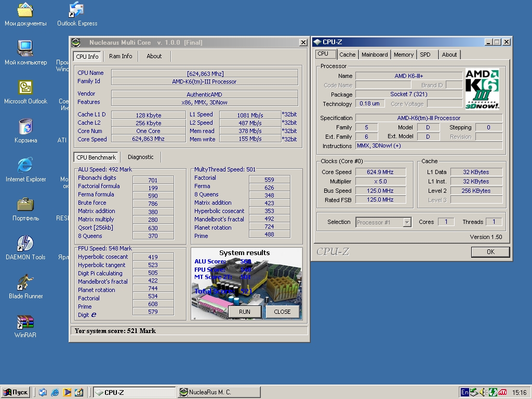Click the Level 2 cache value 256 KBytes
The width and height of the screenshot is (532, 399).
click(x=476, y=191)
